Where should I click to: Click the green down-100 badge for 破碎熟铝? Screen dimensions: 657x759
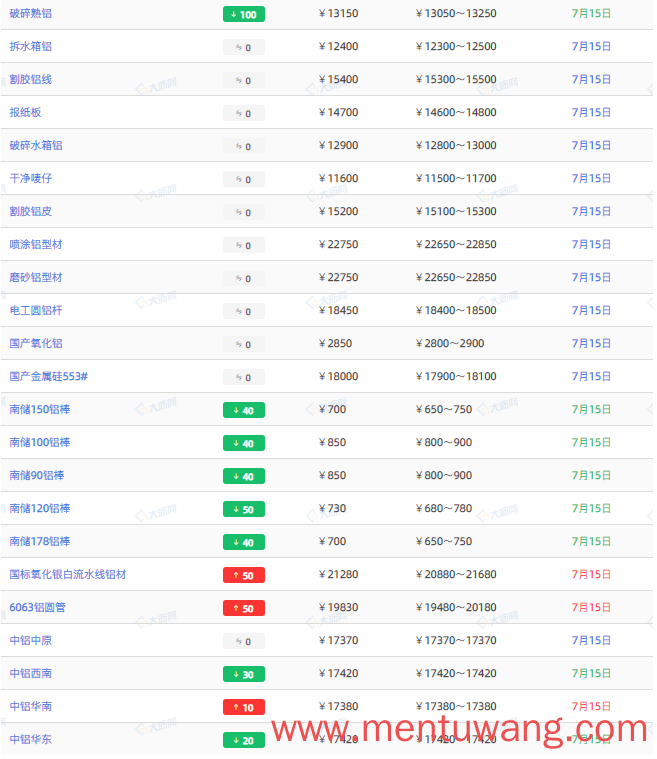[244, 14]
